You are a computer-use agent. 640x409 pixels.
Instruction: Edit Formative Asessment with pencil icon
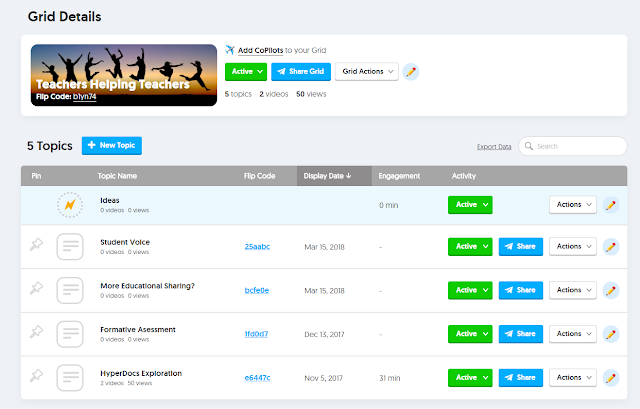[611, 334]
